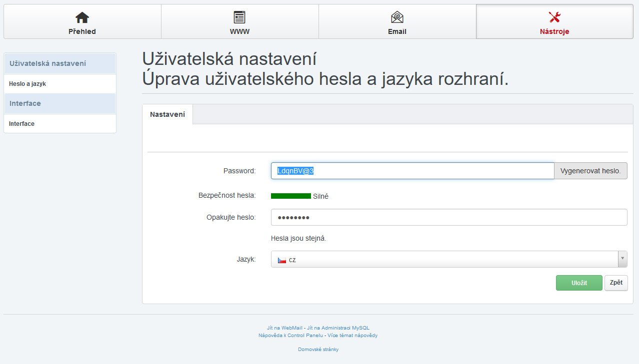Visit the Domovské stránky link

click(x=318, y=350)
